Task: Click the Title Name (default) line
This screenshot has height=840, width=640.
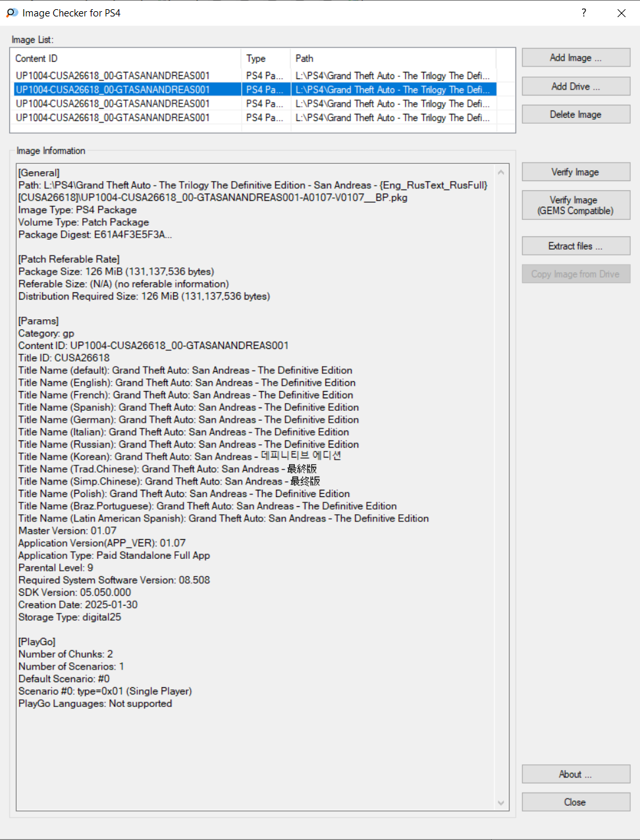Action: click(185, 371)
